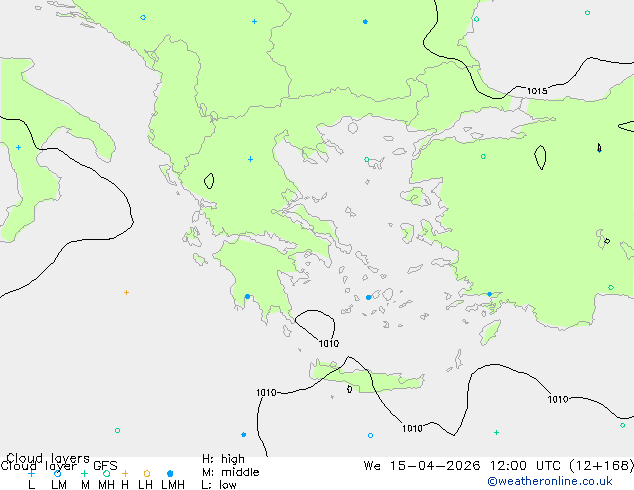Click the blue plus 'L' legend symbol
Screen dimensions: 634x490
pos(32,473)
